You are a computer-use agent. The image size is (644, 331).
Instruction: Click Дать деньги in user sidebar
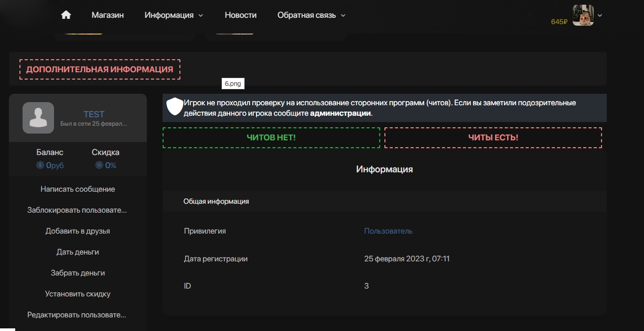[x=78, y=252]
